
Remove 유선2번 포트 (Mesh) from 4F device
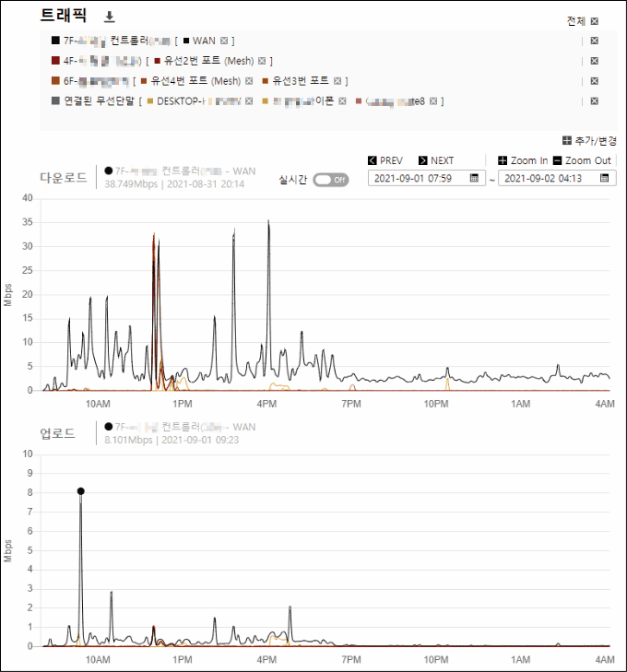[x=262, y=61]
